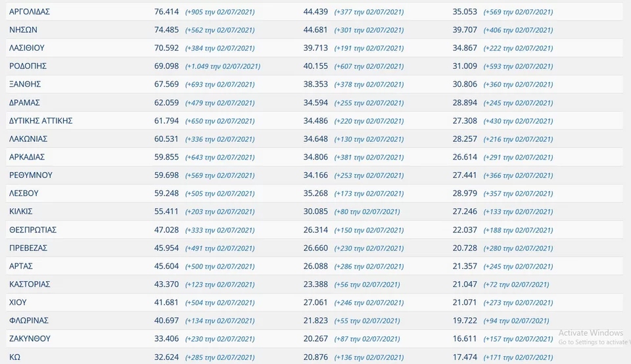Viewport: 631px width, 364px height.
Task: Click the ΔΥΤΙΚΗΣ ΑΤΤΙΚΗΣ row label
Action: (41, 121)
